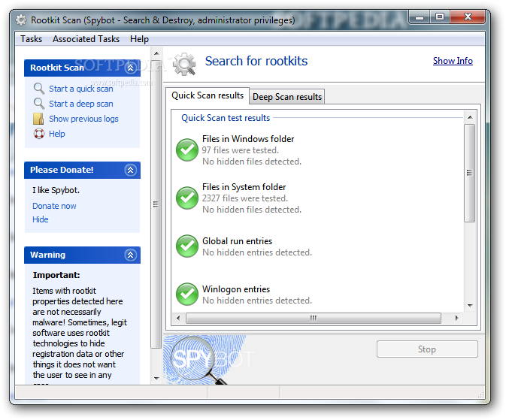Click the 'Important:' warning heading
Viewport: 506px width, 420px height.
point(56,275)
